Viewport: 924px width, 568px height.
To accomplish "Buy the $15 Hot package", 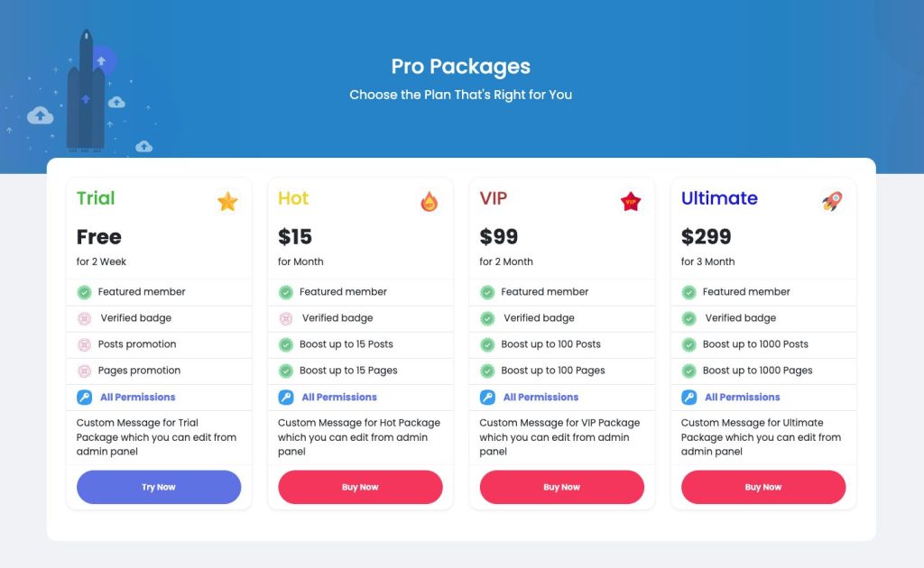I will [x=360, y=487].
